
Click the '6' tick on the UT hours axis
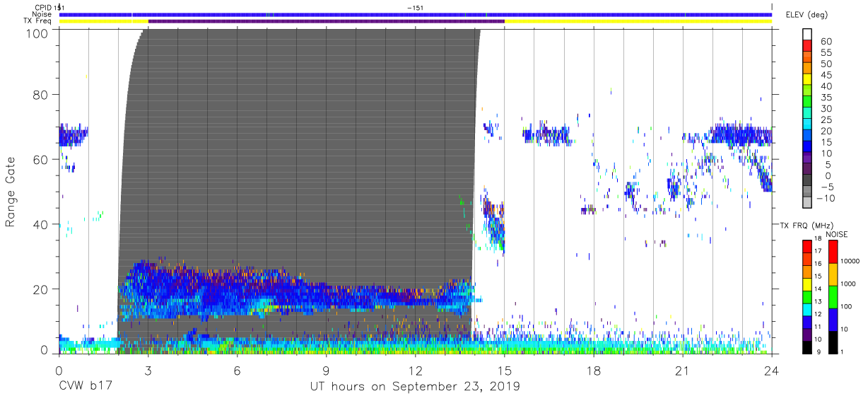coord(237,371)
